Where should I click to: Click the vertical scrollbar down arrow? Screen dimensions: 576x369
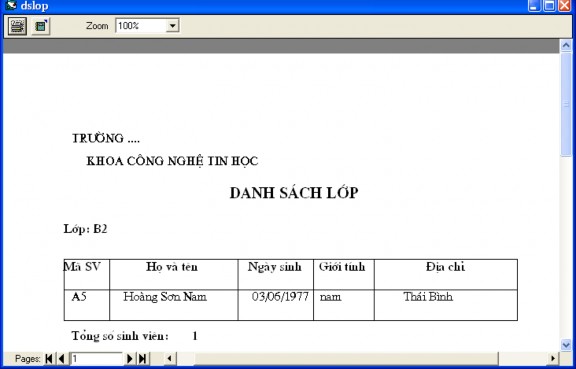(x=566, y=345)
